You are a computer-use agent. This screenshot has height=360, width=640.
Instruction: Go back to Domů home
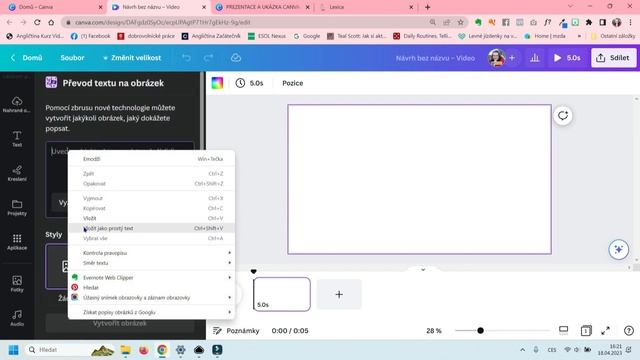point(27,58)
